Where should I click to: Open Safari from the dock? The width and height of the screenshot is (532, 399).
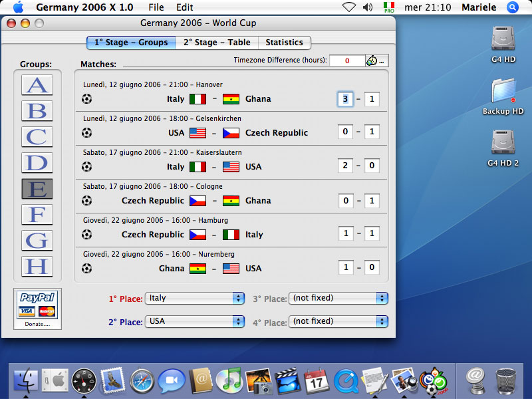click(142, 381)
